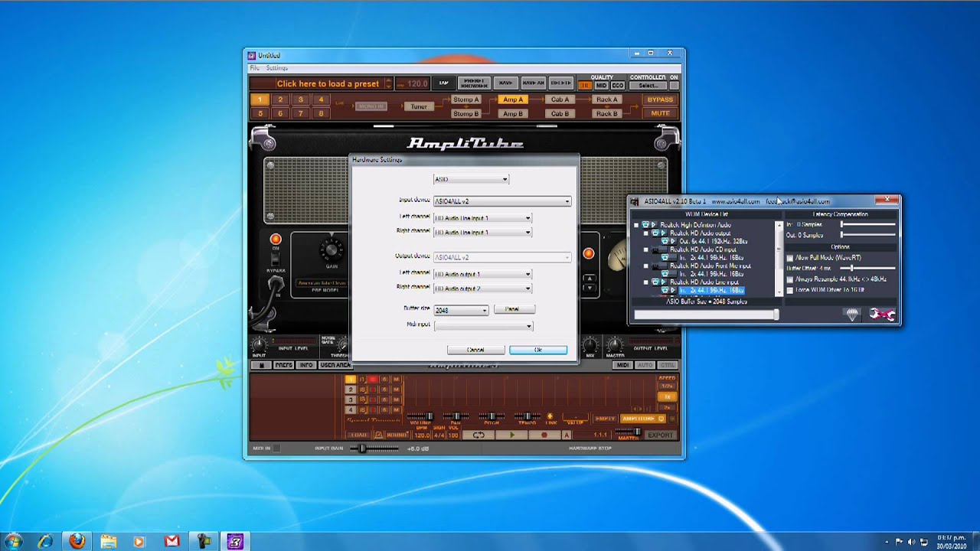This screenshot has height=551, width=980.
Task: Click the Windows Media Player taskbar icon
Action: 139,541
